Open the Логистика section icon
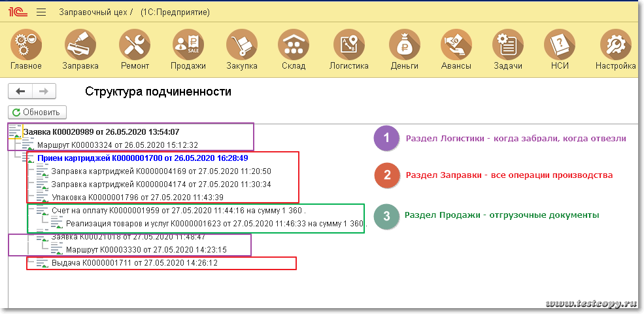 (348, 45)
